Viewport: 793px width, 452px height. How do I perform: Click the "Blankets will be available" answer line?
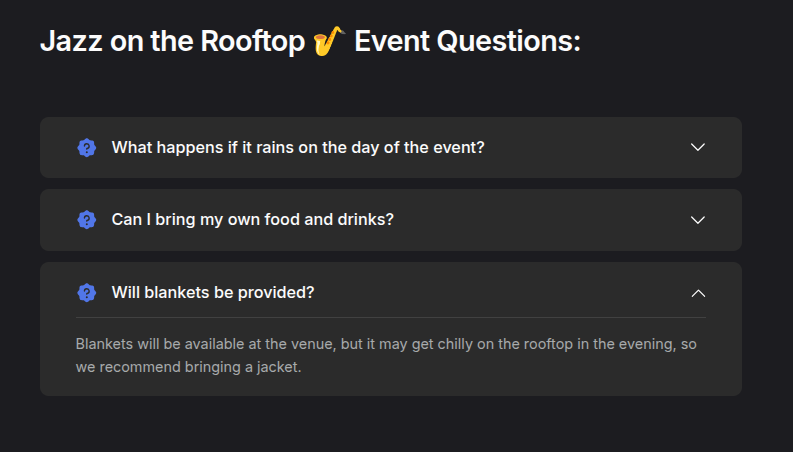coord(386,344)
